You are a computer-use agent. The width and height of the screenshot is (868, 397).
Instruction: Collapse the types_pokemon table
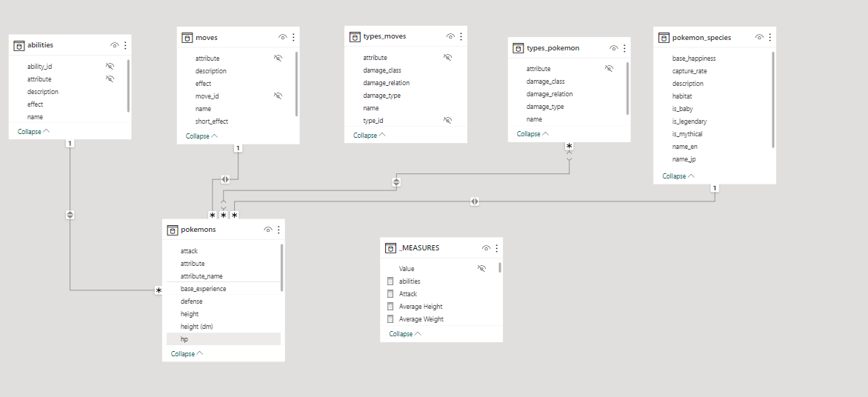click(x=533, y=134)
